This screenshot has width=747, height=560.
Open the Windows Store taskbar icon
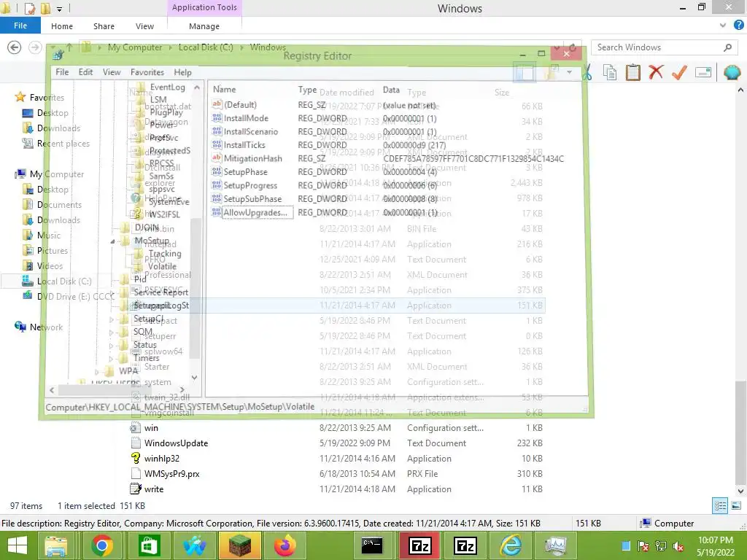149,545
